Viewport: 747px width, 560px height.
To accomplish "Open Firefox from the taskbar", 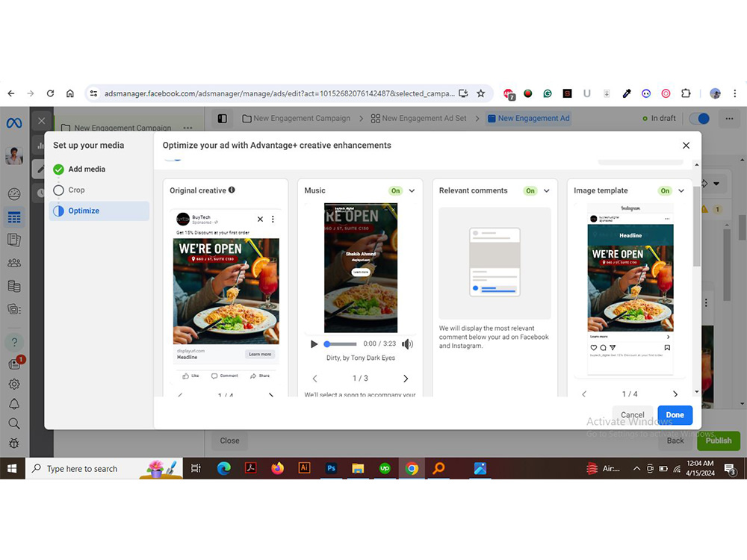I will (277, 469).
